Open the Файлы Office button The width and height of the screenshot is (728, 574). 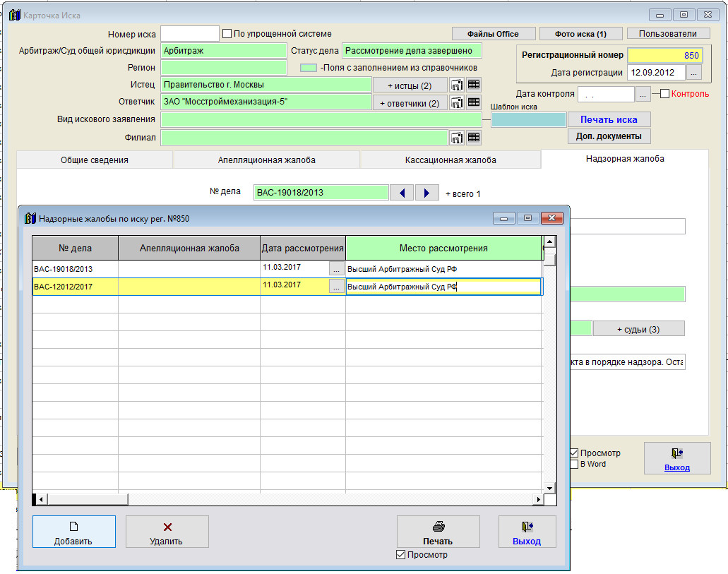tap(493, 34)
